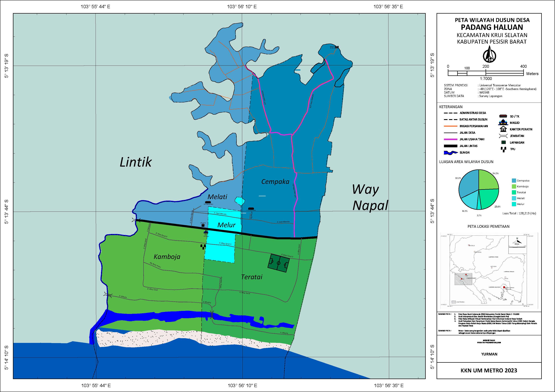The image size is (555, 392).
Task: Click the Jalan Usaha Tani magenta line sample
Action: (x=451, y=139)
